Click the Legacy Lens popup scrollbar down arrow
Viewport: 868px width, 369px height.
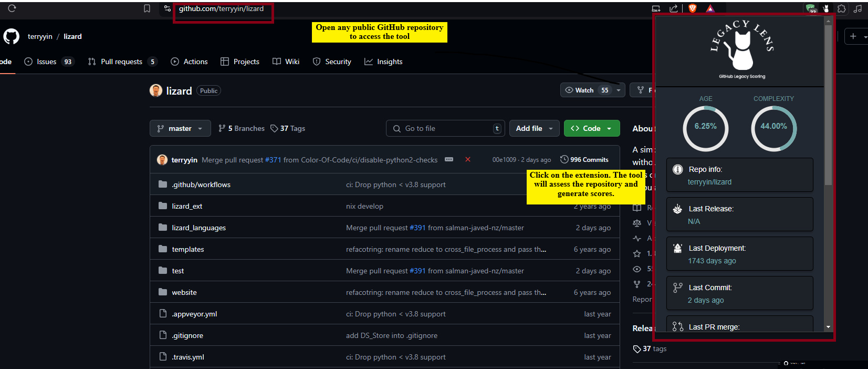[828, 327]
